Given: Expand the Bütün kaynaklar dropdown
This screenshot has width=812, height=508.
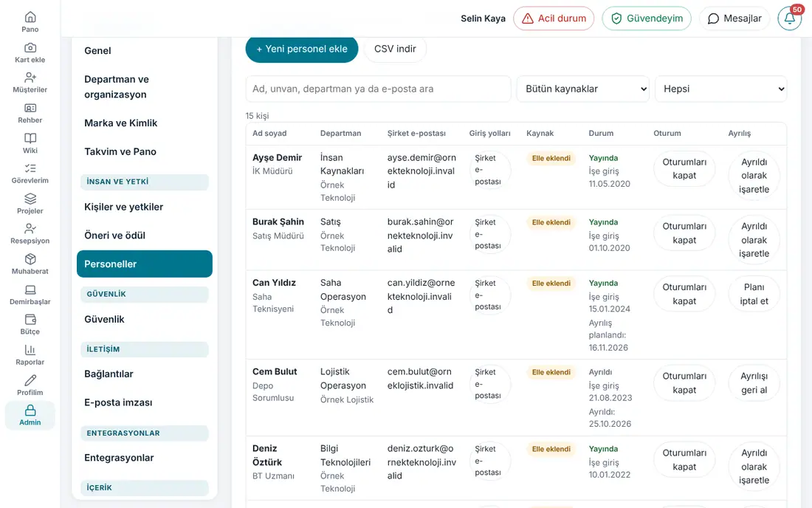Looking at the screenshot, I should [582, 89].
